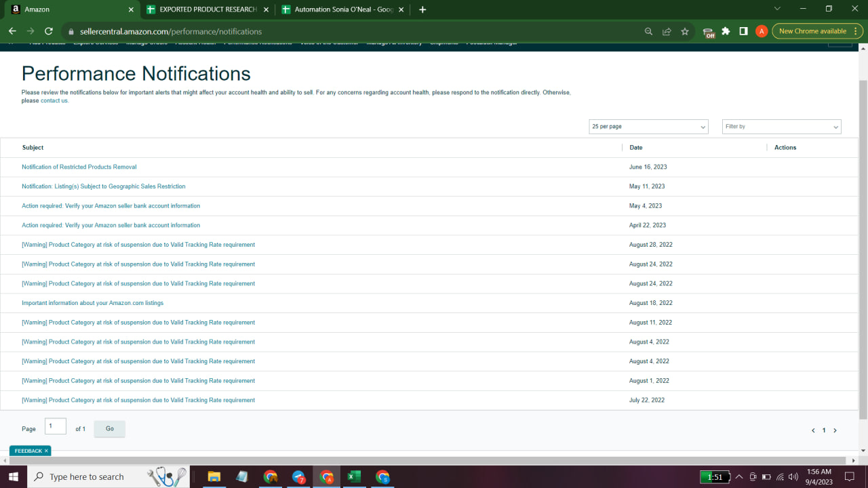Screen dimensions: 868x488
Task: Go to previous page with left chevron
Action: pyautogui.click(x=813, y=430)
